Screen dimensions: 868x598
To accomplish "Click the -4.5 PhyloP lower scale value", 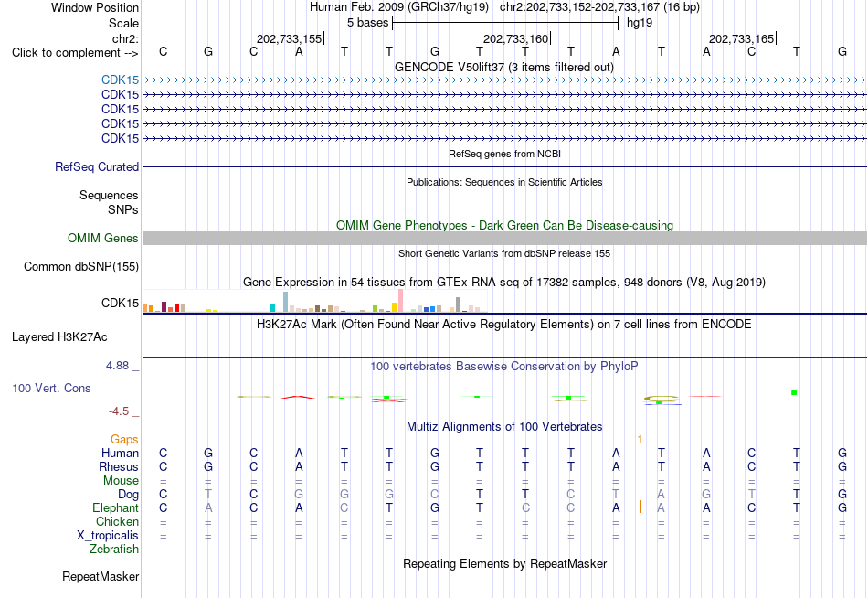I will pos(119,411).
